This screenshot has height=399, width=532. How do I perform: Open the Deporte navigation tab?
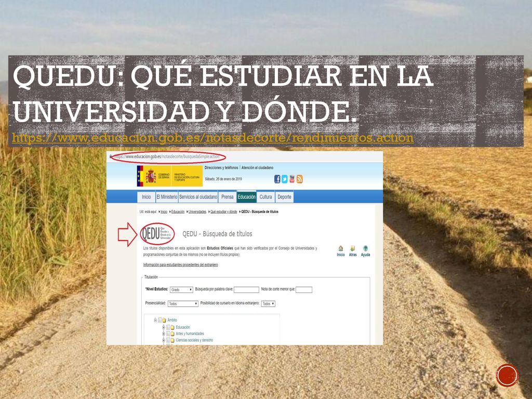click(x=284, y=197)
